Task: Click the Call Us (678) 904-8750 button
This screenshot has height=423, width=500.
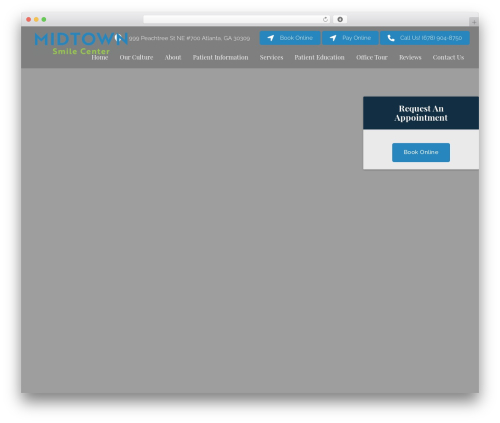Action: 425,38
